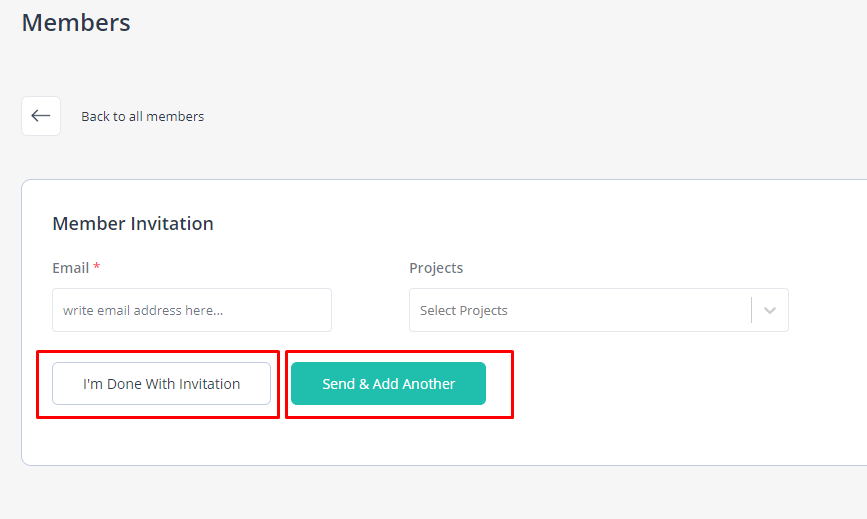Click the 'Select Projects' placeholder text
This screenshot has height=519, width=867.
464,311
